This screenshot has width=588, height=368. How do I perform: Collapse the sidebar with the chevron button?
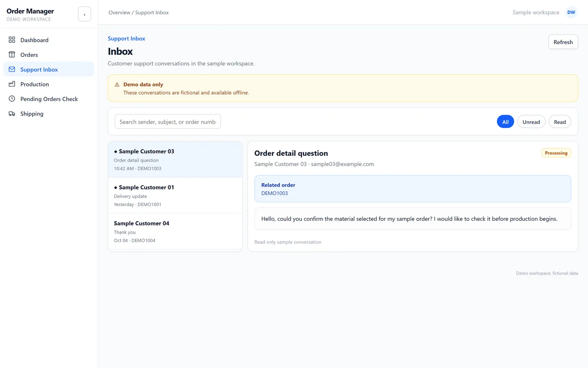[85, 14]
